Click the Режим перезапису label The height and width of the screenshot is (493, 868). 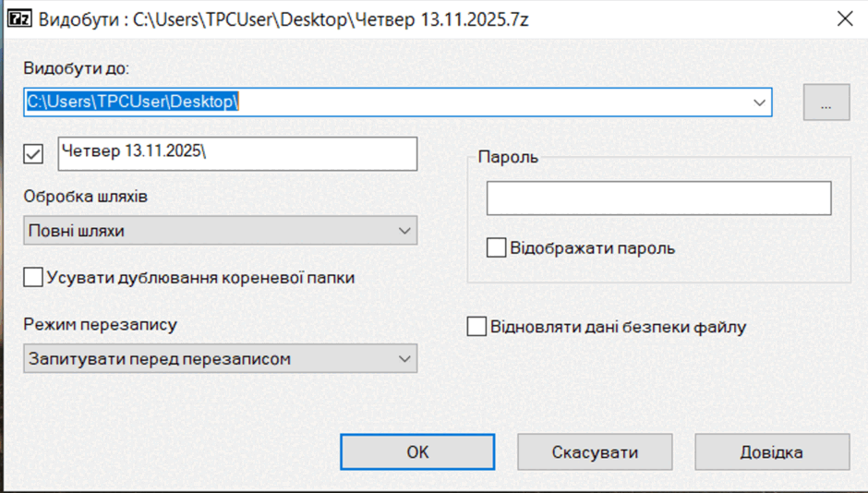[101, 324]
